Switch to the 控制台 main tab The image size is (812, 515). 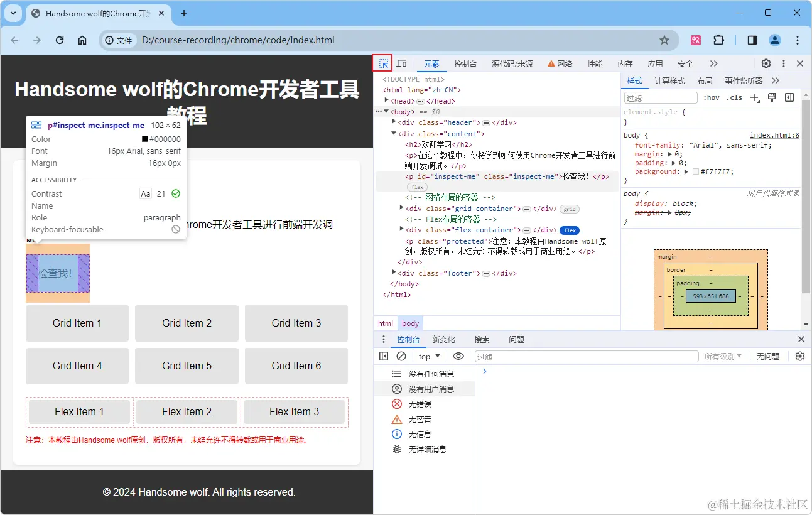[465, 63]
